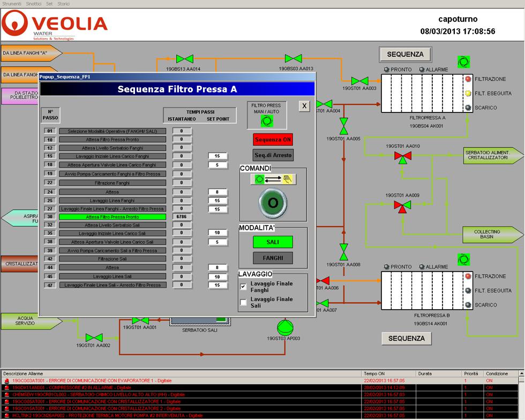This screenshot has width=525, height=420.
Task: Enable Lavaggio Finale Sali checkbox
Action: (243, 303)
